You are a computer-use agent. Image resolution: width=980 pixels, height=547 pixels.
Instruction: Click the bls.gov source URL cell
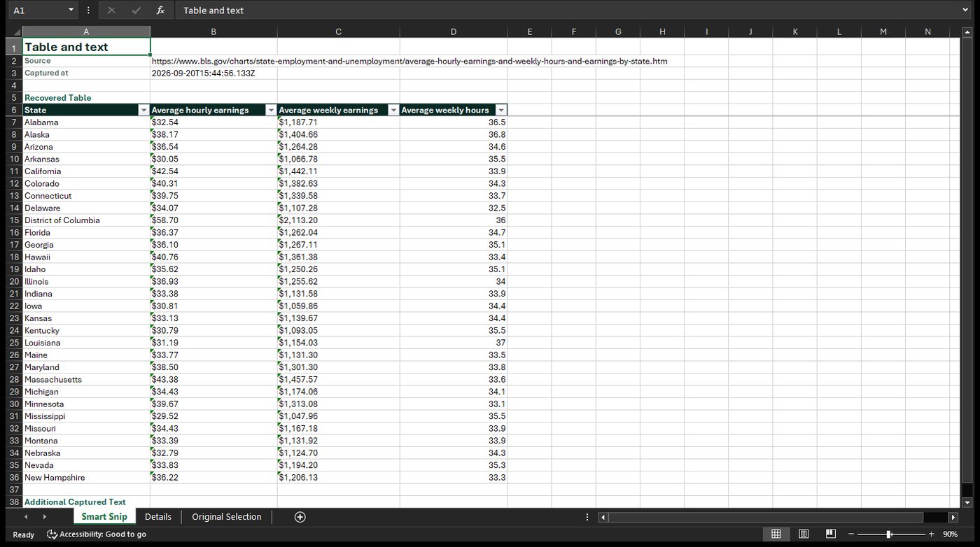[x=409, y=61]
